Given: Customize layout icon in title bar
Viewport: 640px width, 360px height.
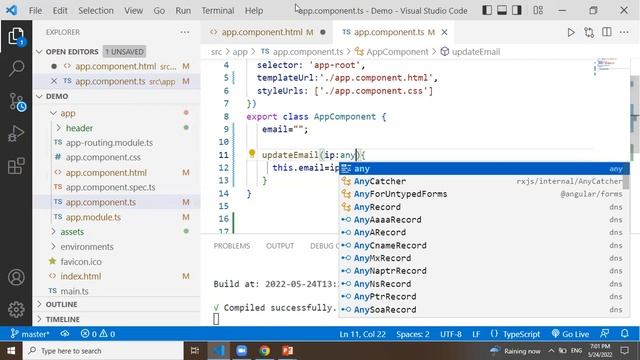Looking at the screenshot, I should 538,10.
